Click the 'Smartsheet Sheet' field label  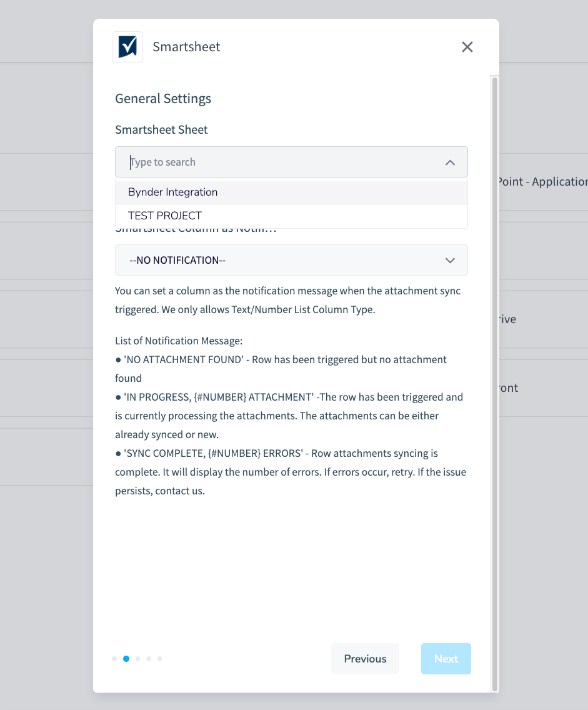point(161,130)
